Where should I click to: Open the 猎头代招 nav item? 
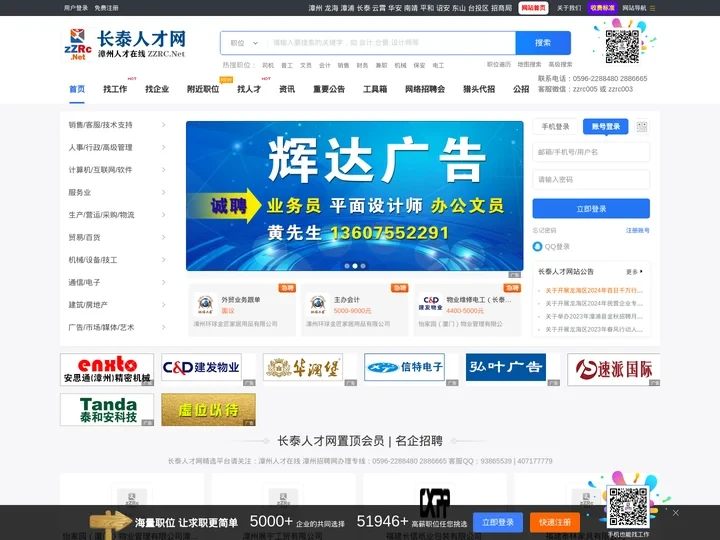click(x=479, y=89)
